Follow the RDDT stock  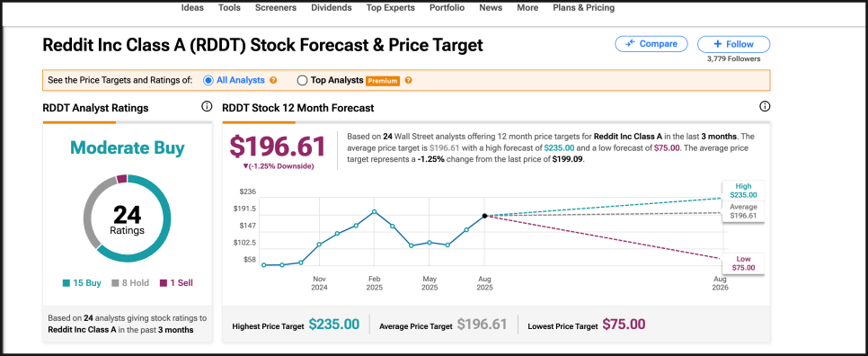click(733, 44)
